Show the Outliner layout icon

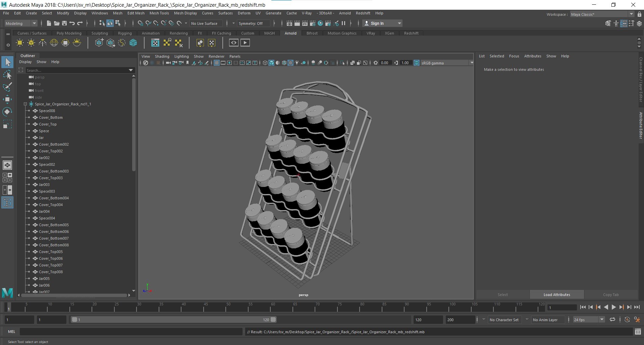tap(7, 202)
